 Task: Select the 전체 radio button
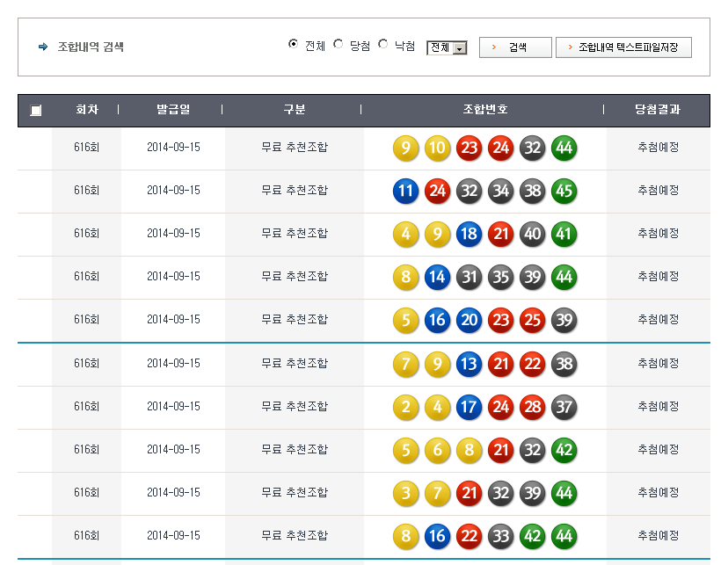tap(294, 45)
